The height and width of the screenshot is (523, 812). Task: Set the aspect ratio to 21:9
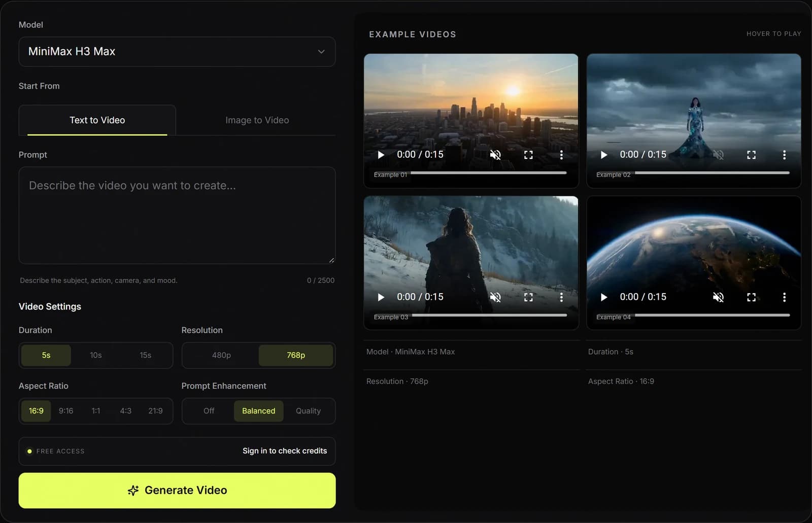[x=155, y=411]
